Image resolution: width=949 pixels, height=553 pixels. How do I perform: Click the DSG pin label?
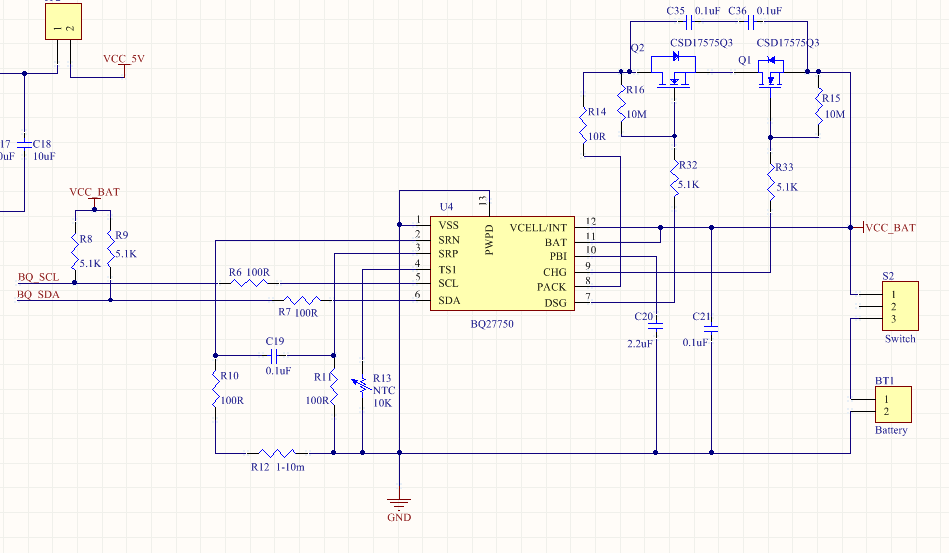[556, 303]
